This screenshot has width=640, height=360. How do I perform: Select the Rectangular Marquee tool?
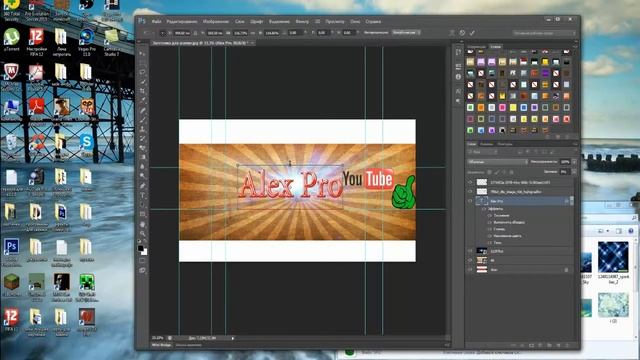pos(142,63)
